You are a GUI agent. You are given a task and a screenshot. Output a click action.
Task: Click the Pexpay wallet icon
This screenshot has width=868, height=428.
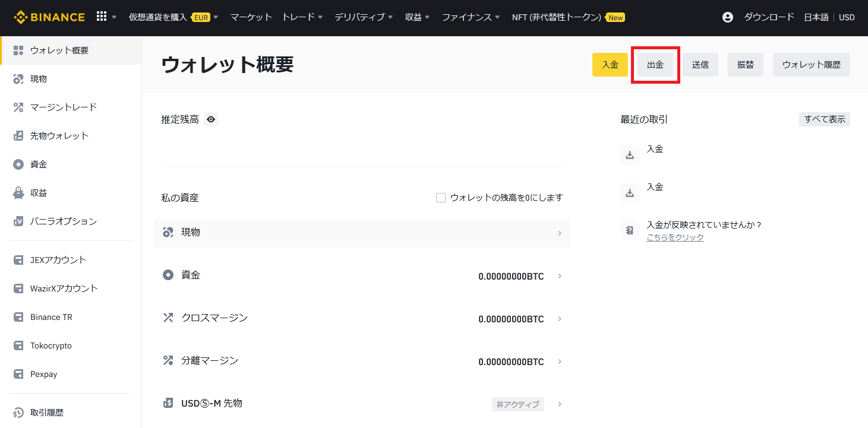point(18,374)
